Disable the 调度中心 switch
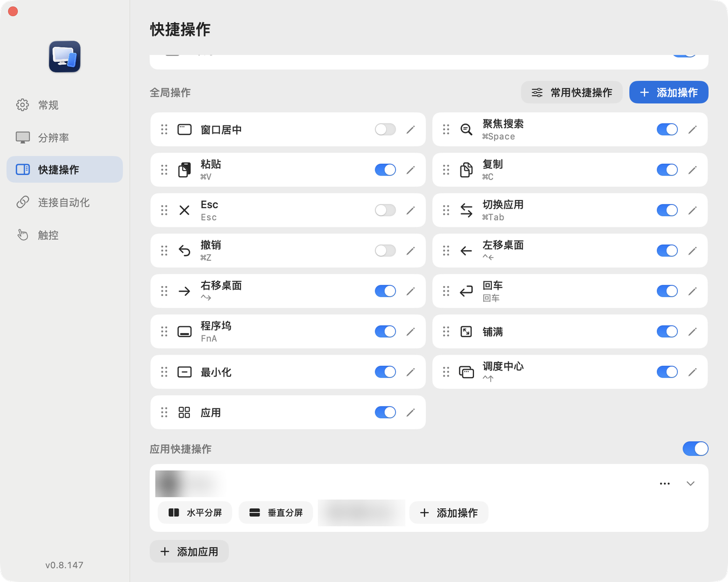 [667, 372]
